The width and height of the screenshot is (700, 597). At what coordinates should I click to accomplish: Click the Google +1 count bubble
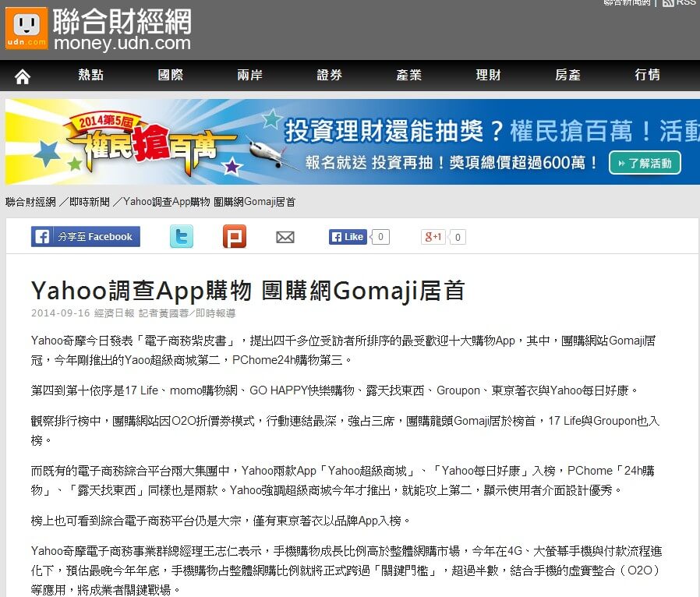click(x=457, y=237)
